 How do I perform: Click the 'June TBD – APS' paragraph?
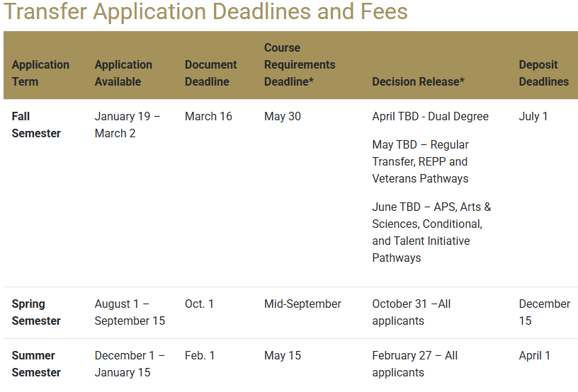(x=431, y=232)
